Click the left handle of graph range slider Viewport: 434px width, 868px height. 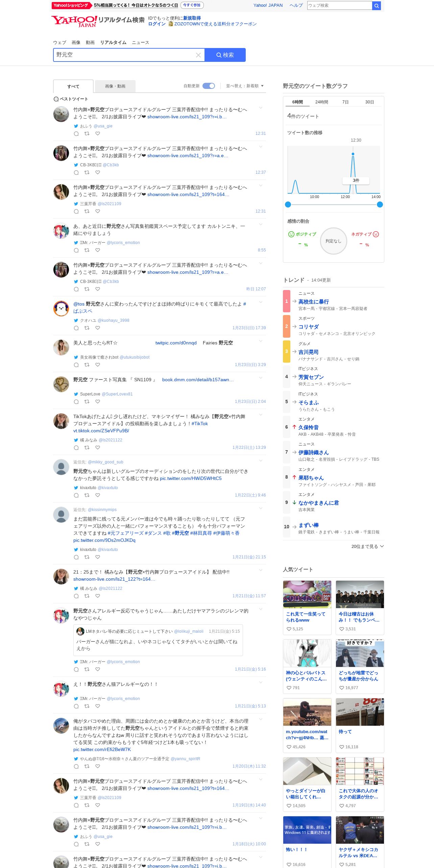point(288,204)
